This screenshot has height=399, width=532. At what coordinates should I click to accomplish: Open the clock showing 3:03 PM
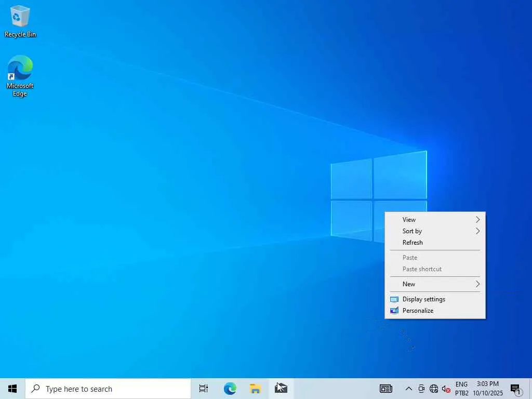488,389
